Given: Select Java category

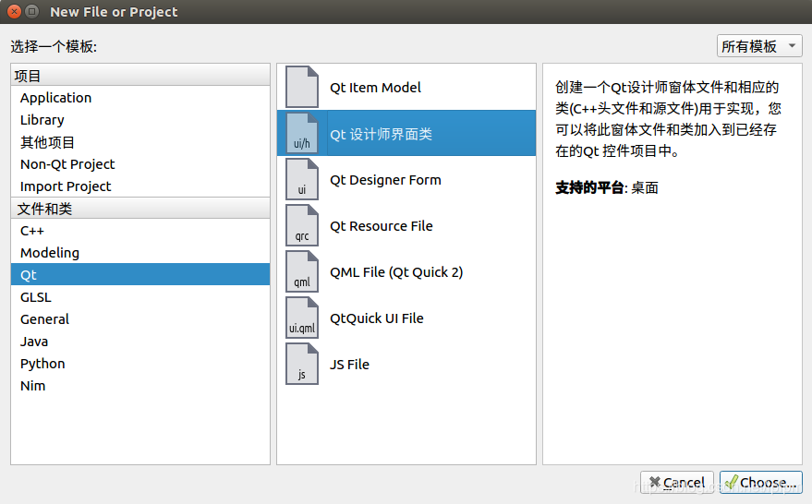Looking at the screenshot, I should coord(140,342).
